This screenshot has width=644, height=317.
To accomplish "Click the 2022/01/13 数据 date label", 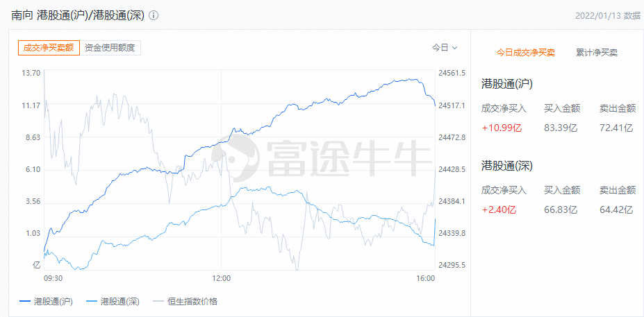I will 608,15.
